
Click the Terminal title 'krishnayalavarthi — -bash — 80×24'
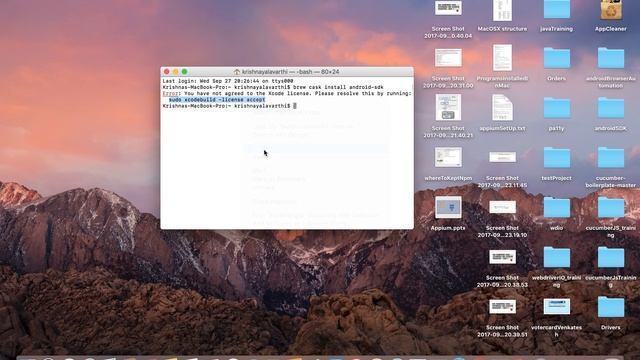(290, 72)
